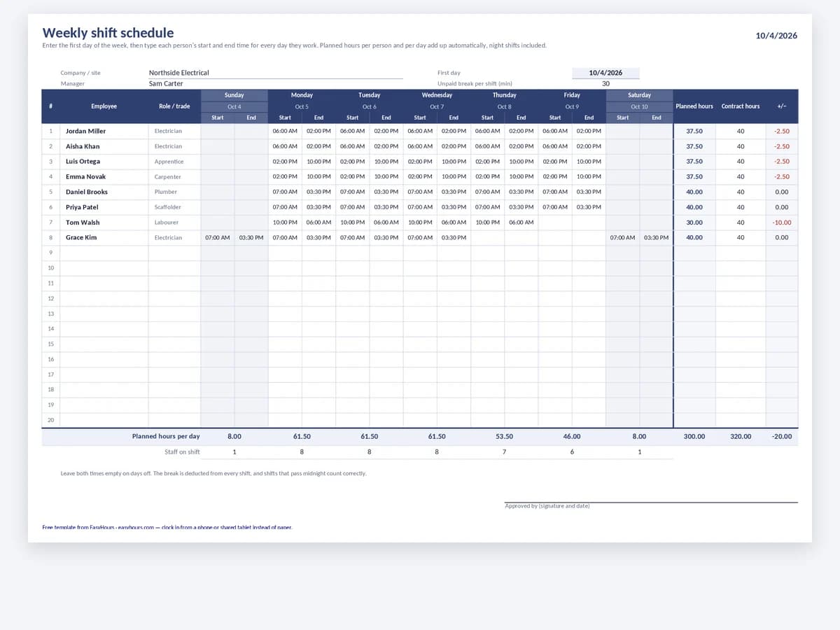Click the empty Employee cell in row 20

(104, 420)
